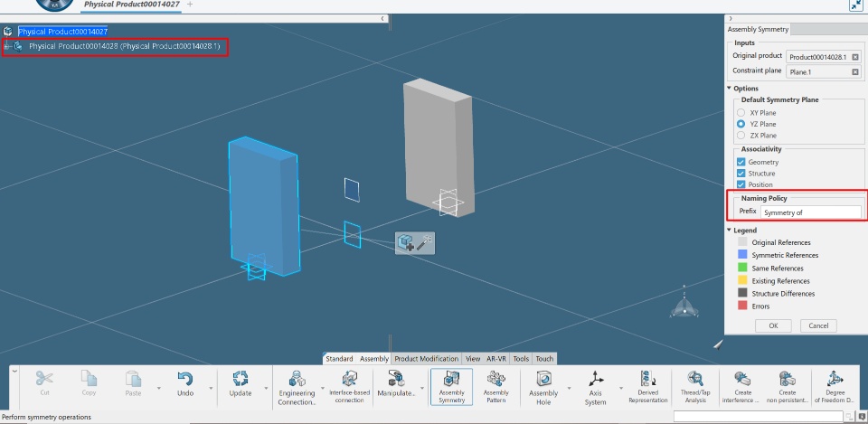Select ZX Plane radio button

741,135
